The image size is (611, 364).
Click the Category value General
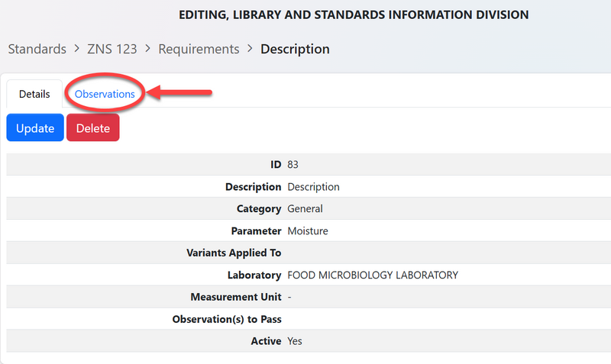[305, 208]
